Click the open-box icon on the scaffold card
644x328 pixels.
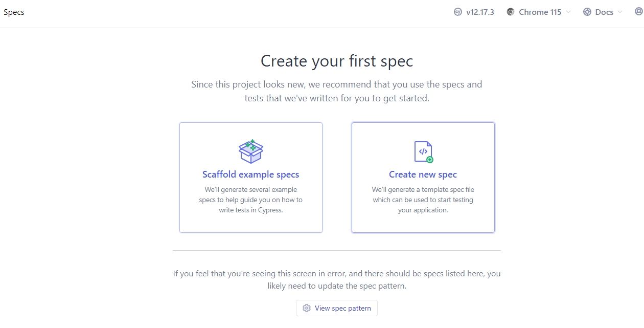coord(251,151)
